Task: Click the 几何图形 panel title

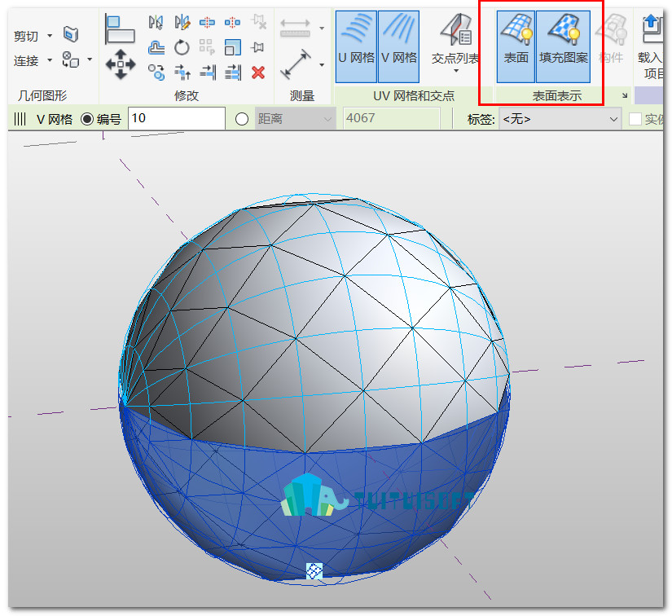Action: 42,95
